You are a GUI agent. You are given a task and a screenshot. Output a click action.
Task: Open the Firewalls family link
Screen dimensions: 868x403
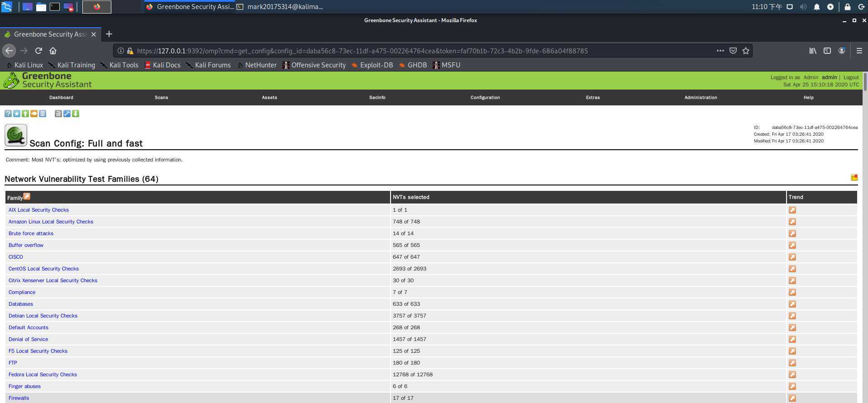(x=19, y=398)
